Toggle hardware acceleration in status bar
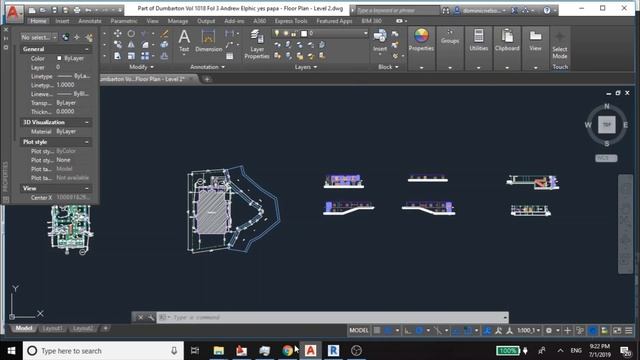 [x=592, y=330]
